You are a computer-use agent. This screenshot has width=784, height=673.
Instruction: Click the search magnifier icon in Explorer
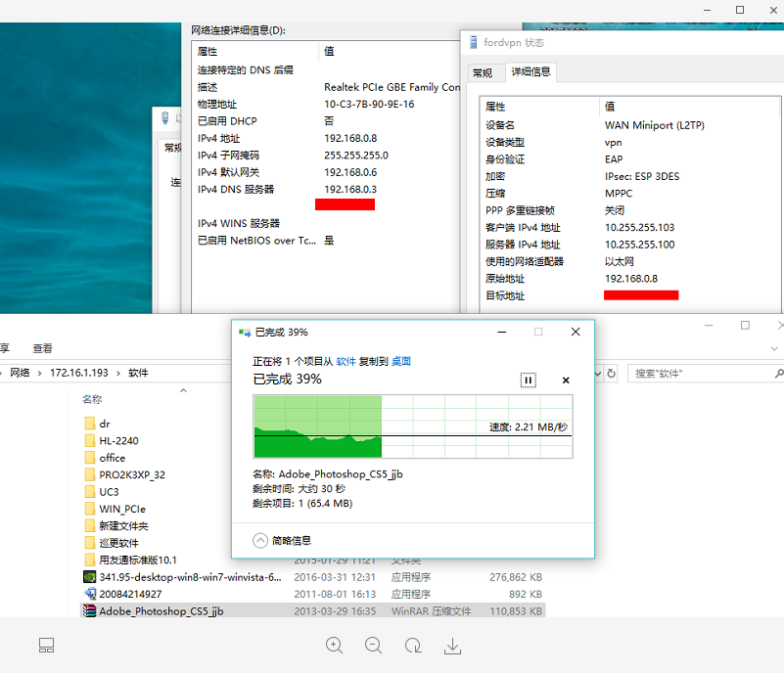point(779,374)
